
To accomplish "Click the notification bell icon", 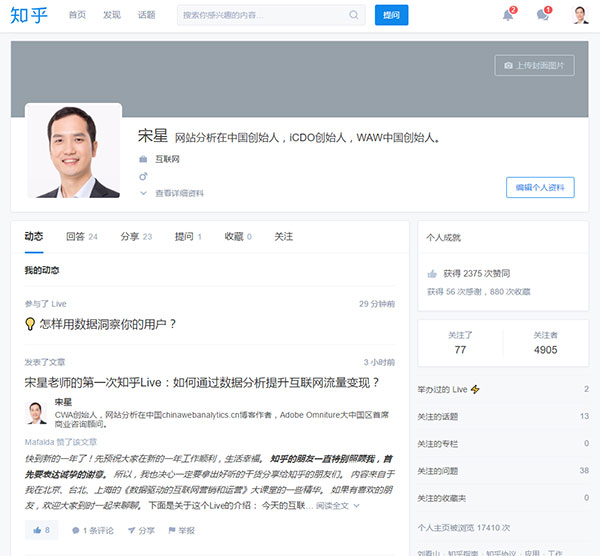I will pyautogui.click(x=508, y=15).
